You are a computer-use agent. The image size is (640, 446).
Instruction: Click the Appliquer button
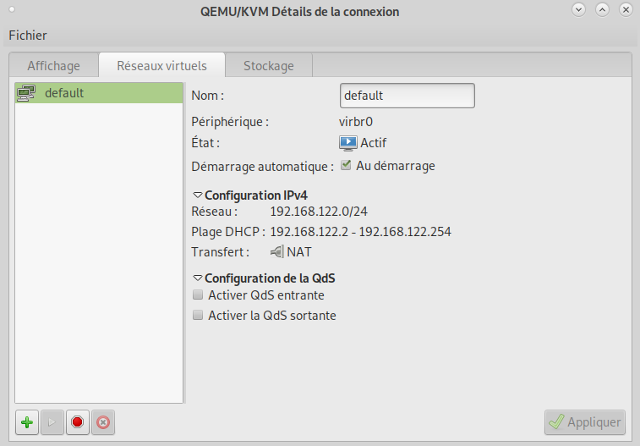(x=585, y=422)
